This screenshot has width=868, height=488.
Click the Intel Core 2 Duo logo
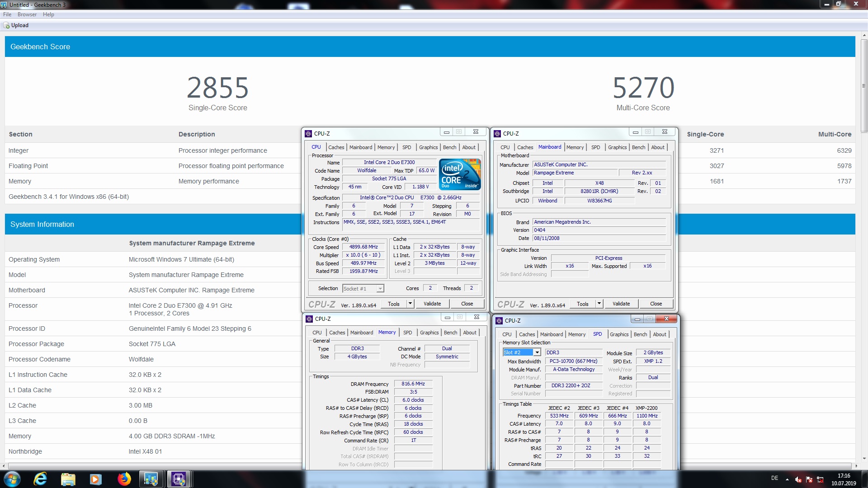tap(460, 174)
